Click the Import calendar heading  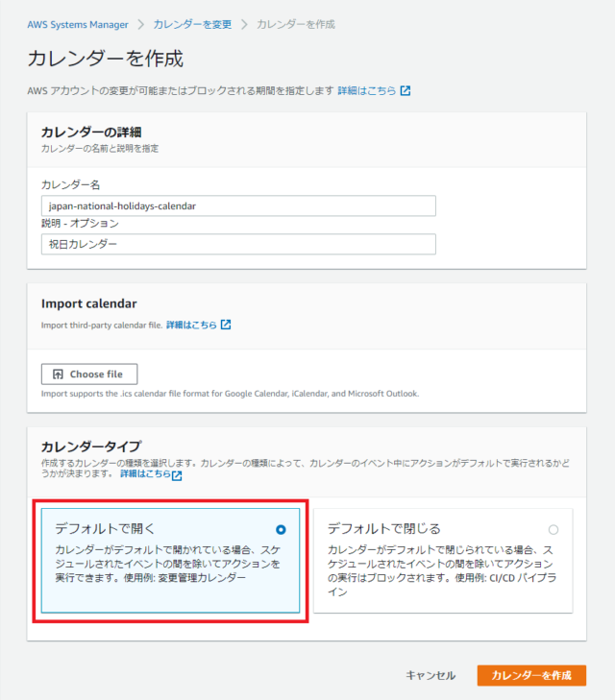tap(88, 303)
